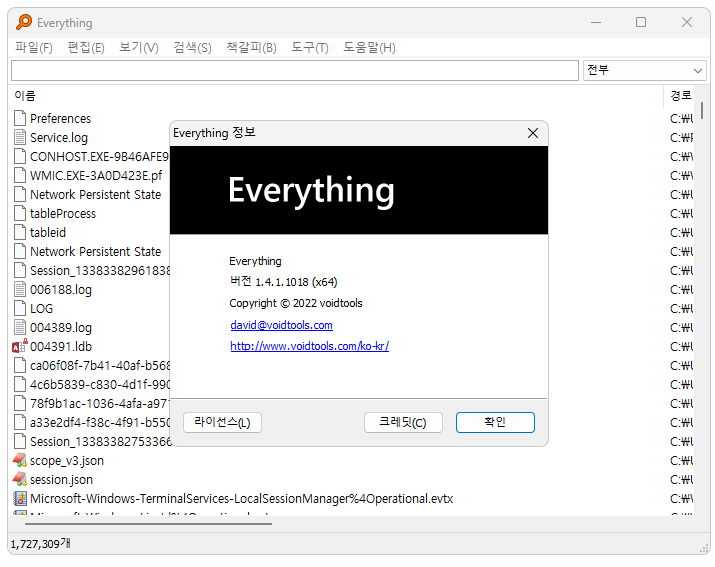Click the red icon beside scope_v3.json
This screenshot has width=715, height=567.
20,460
